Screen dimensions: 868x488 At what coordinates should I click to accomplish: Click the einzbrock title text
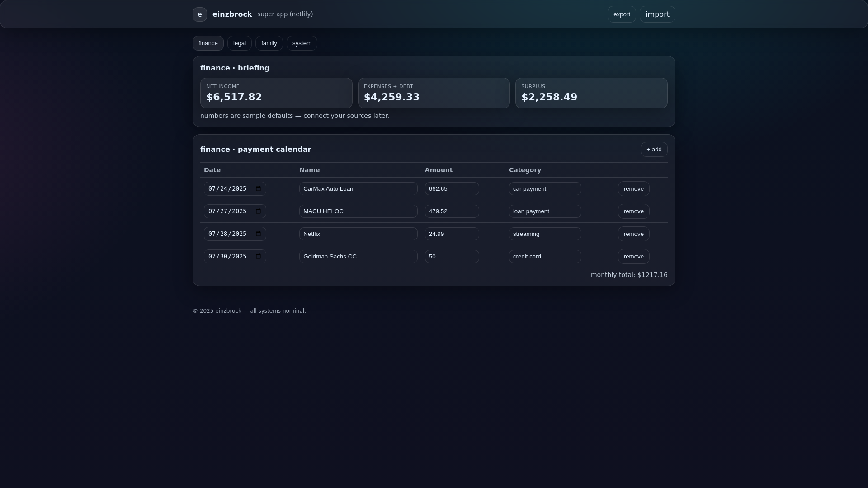232,14
